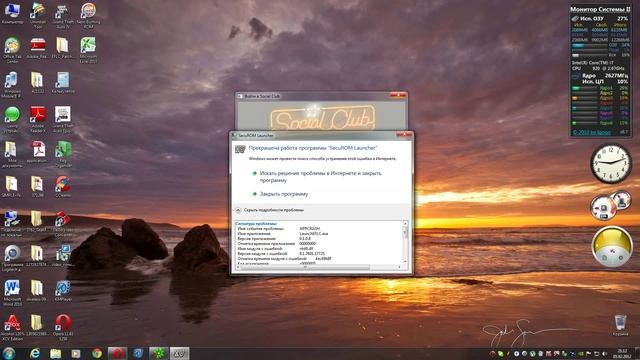Click the Social Club logo banner

coord(322,118)
